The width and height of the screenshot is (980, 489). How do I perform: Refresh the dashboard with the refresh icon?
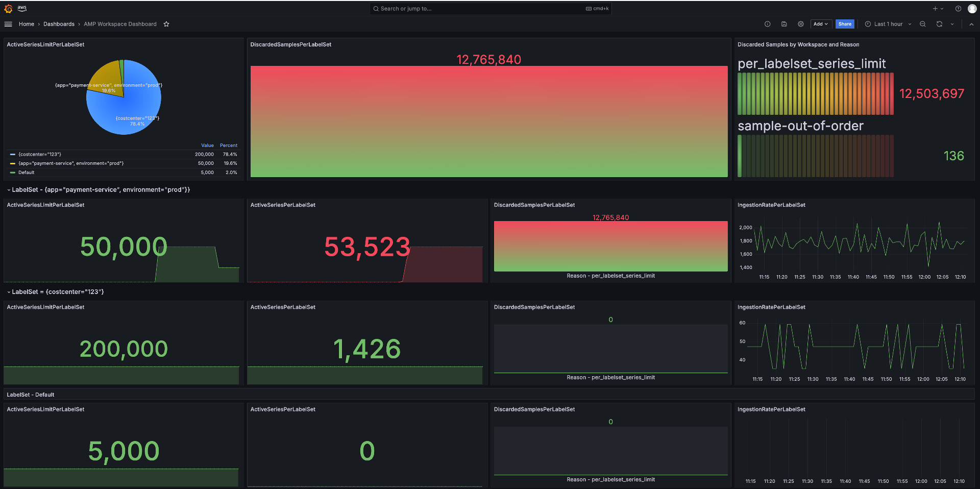point(939,24)
